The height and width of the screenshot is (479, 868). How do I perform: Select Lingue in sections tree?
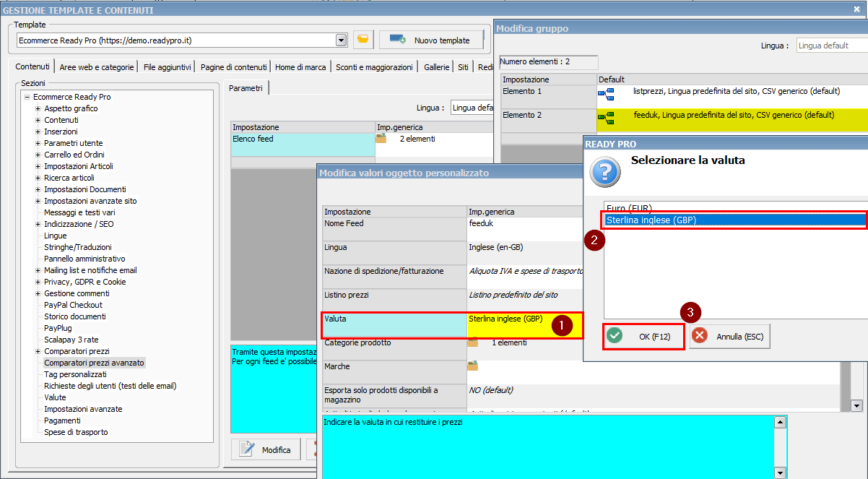tap(56, 236)
